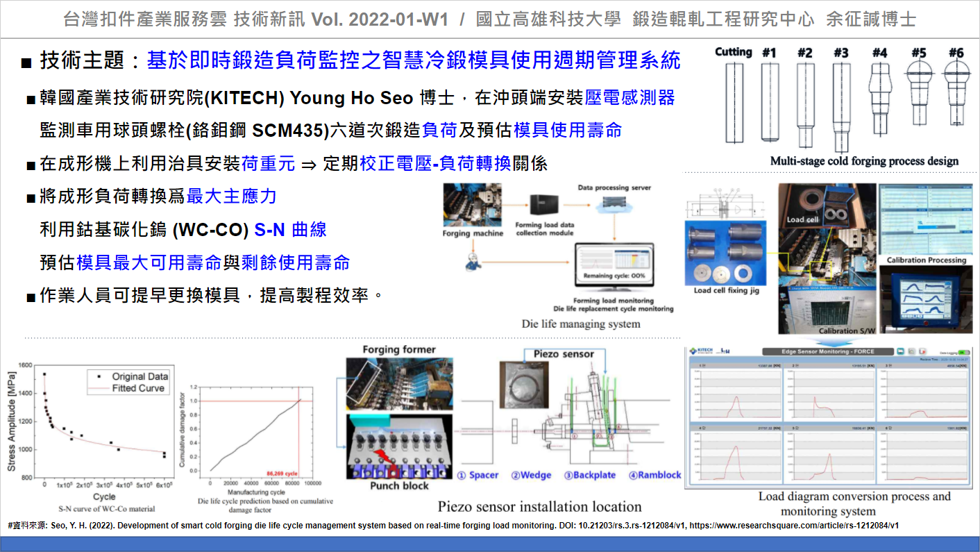The width and height of the screenshot is (980, 552).
Task: Open the researchsquare.com article URL
Action: [793, 526]
